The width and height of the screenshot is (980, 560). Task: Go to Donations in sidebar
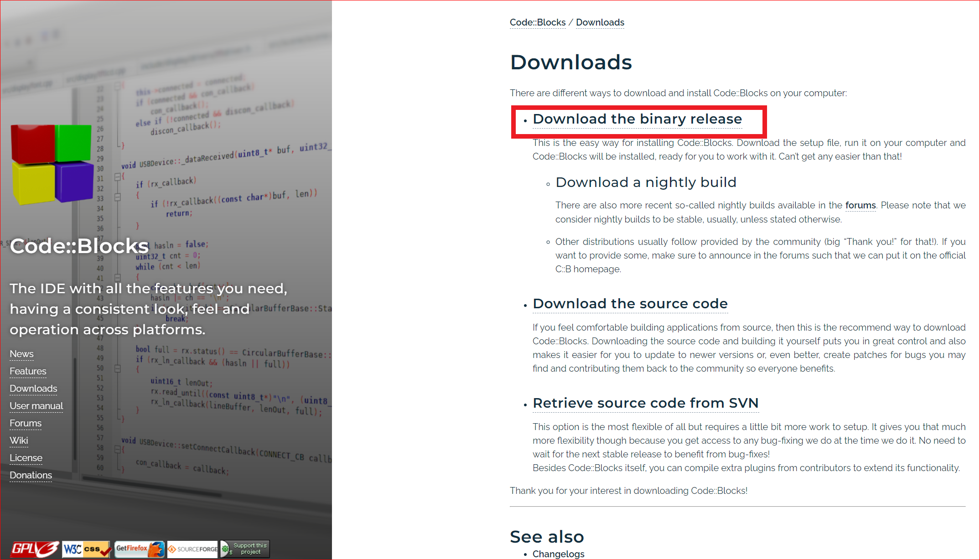(x=31, y=475)
